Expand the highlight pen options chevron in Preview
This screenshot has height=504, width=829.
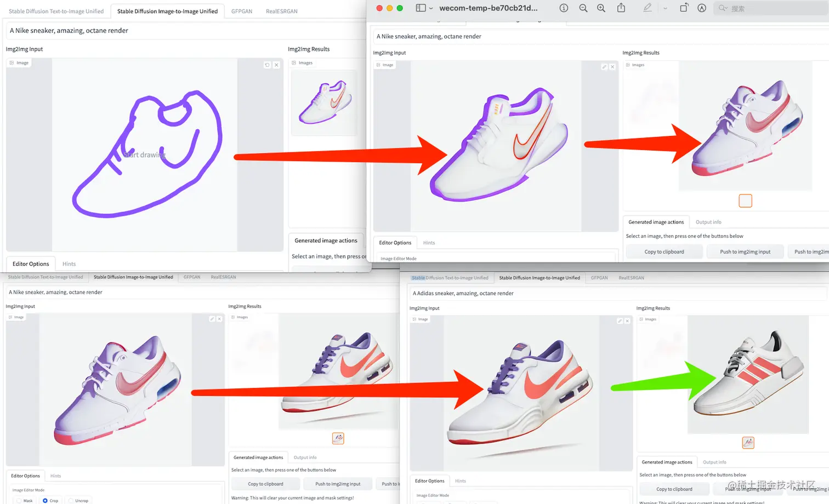[x=665, y=8]
